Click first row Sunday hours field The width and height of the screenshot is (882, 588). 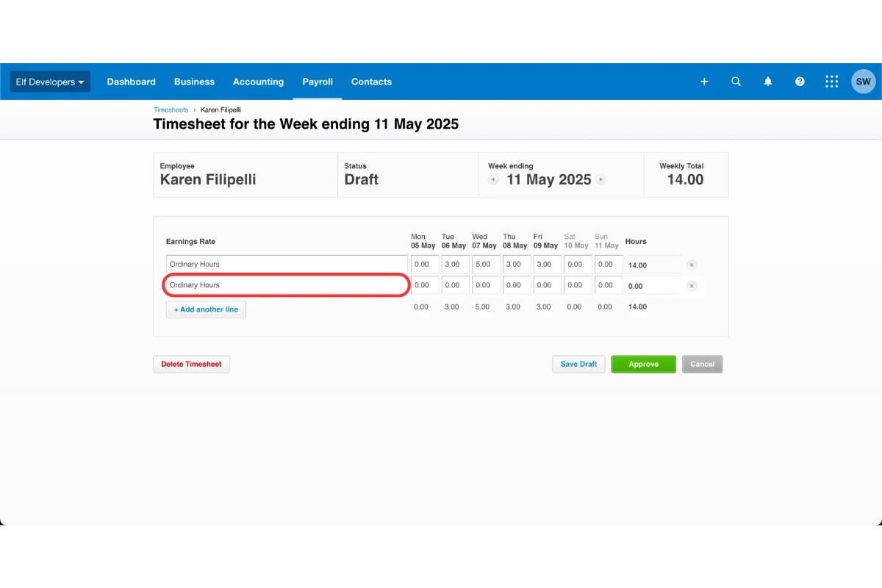coord(609,264)
